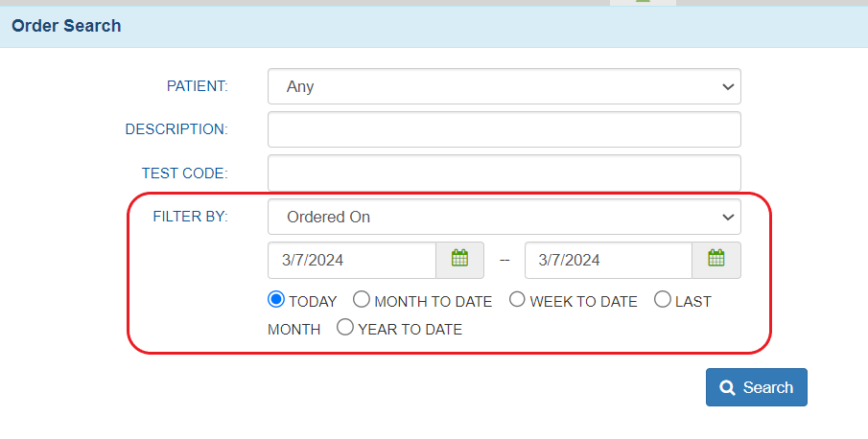This screenshot has width=868, height=439.
Task: Choose the MONTH TO DATE radio button
Action: point(362,300)
